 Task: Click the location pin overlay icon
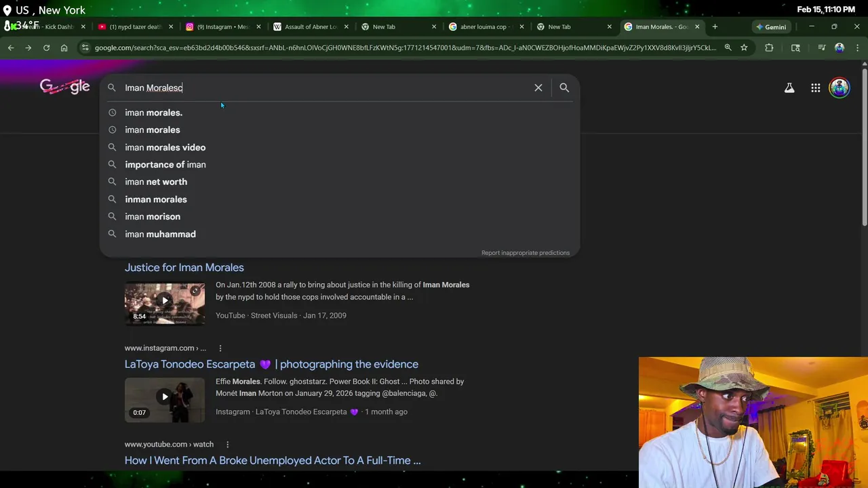7,10
